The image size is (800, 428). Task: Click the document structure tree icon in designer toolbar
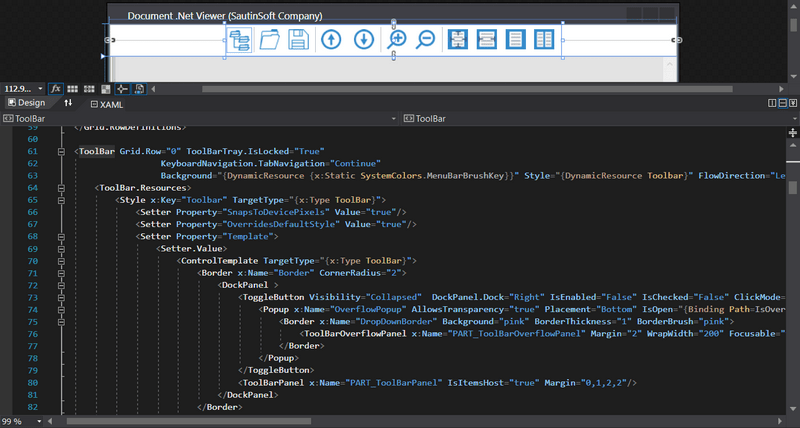click(x=239, y=40)
